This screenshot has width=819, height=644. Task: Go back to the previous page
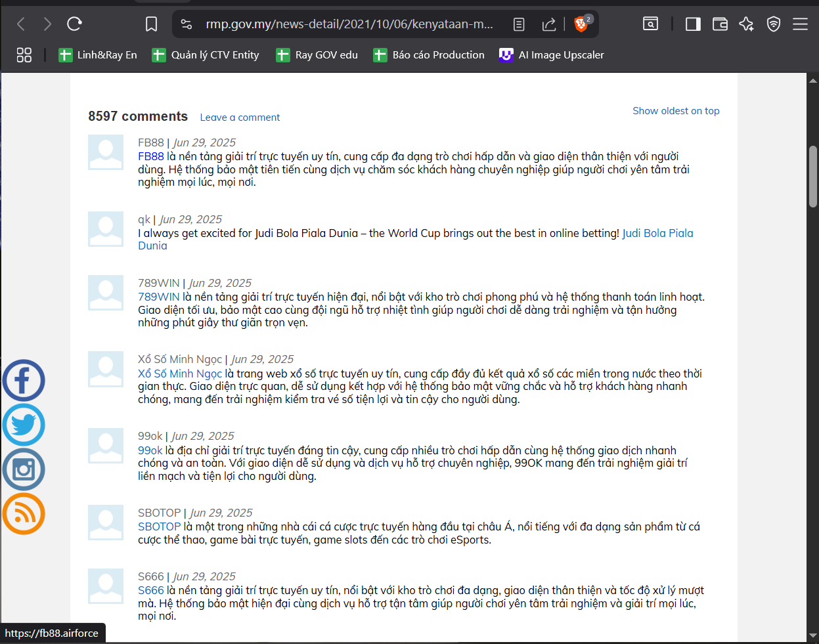click(21, 24)
